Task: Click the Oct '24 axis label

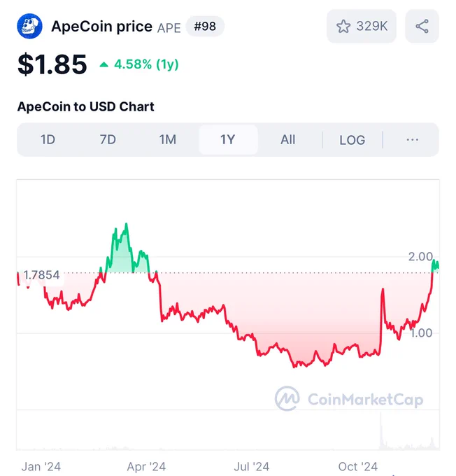Action: [x=357, y=467]
